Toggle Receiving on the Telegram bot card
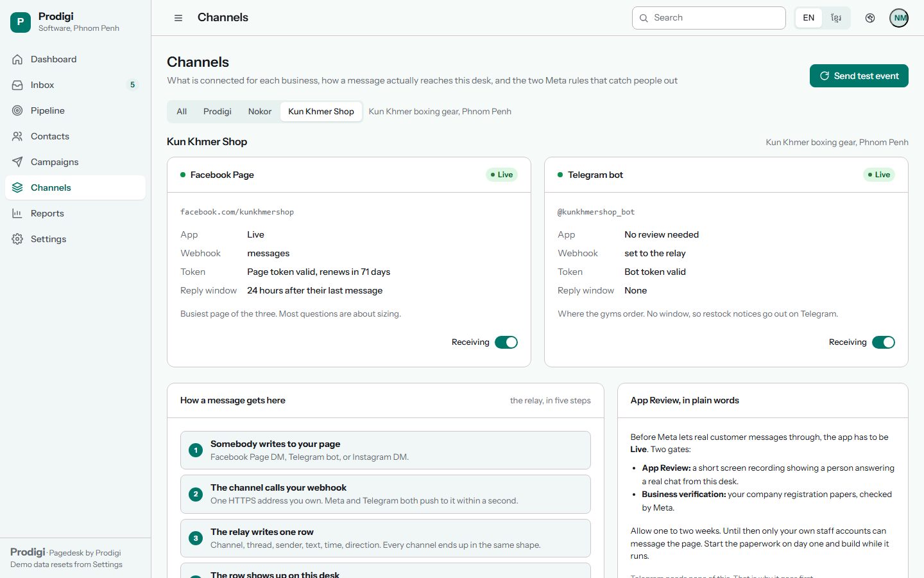Screen dimensions: 924x578 coord(884,342)
